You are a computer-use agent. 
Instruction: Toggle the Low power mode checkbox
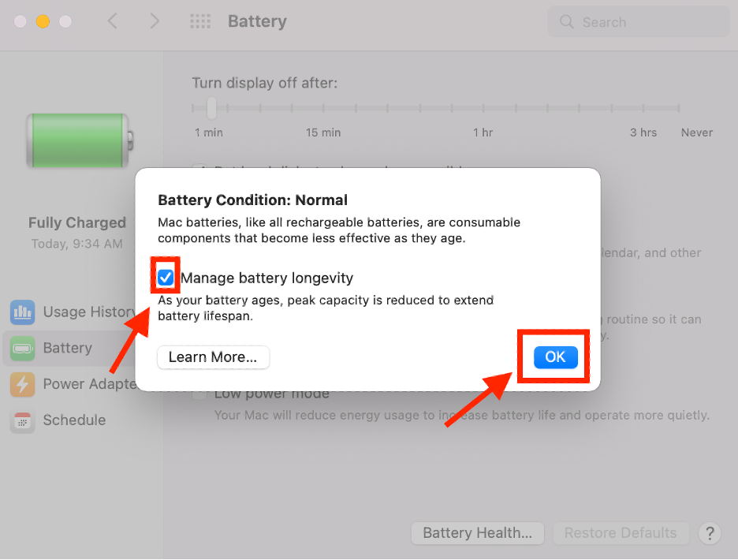[x=200, y=394]
